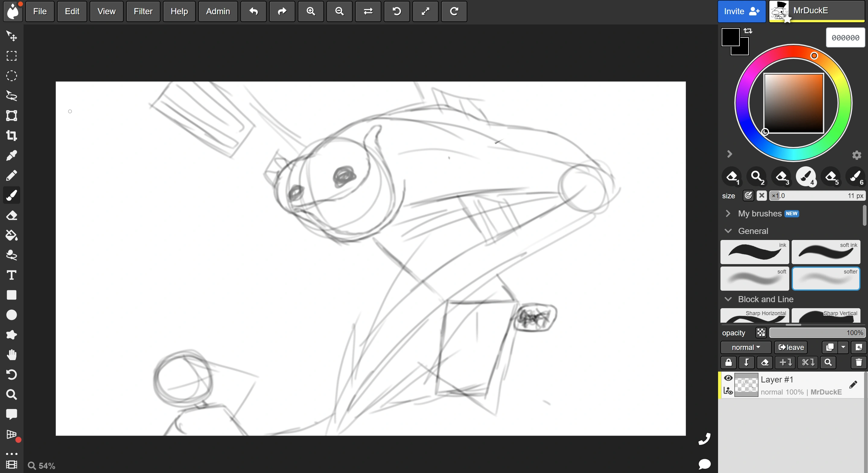This screenshot has height=473, width=868.
Task: Toggle clipping mask on the layer panel
Action: 747,363
